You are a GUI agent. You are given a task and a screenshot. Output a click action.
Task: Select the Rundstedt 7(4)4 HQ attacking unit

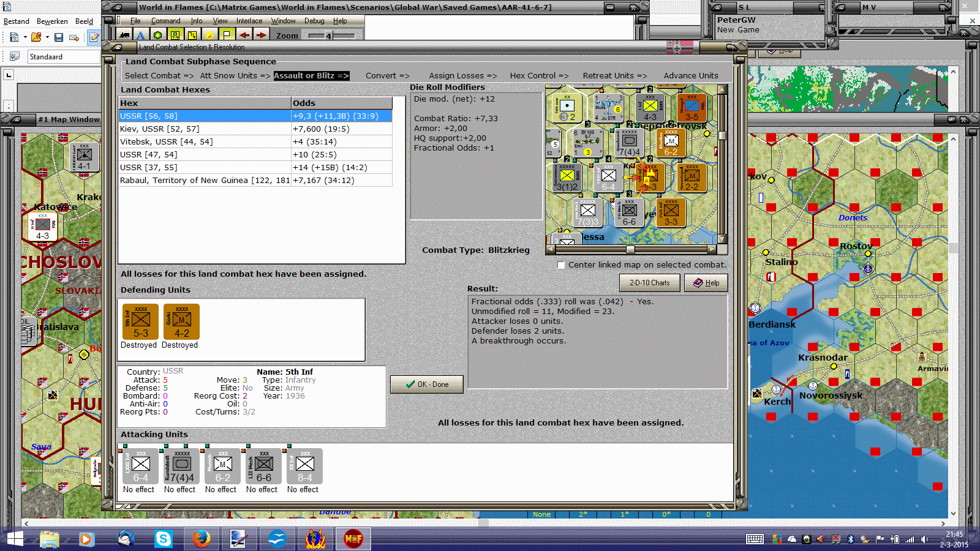181,466
